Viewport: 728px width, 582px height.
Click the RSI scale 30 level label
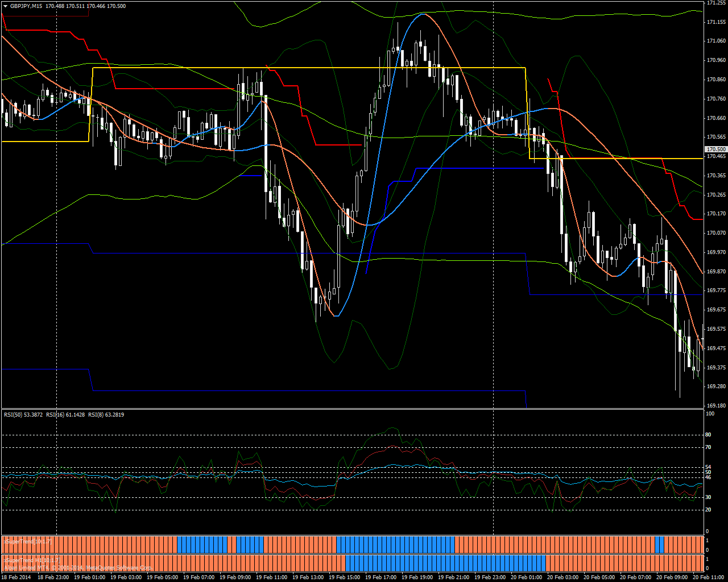coord(709,497)
